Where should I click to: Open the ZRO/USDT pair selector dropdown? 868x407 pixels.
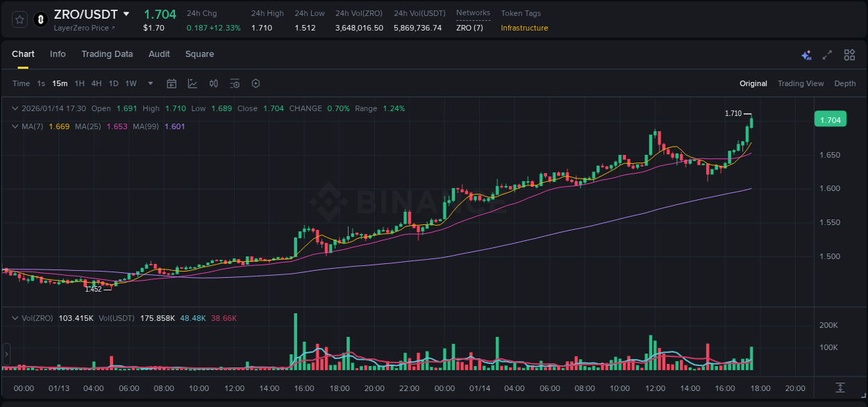(125, 13)
